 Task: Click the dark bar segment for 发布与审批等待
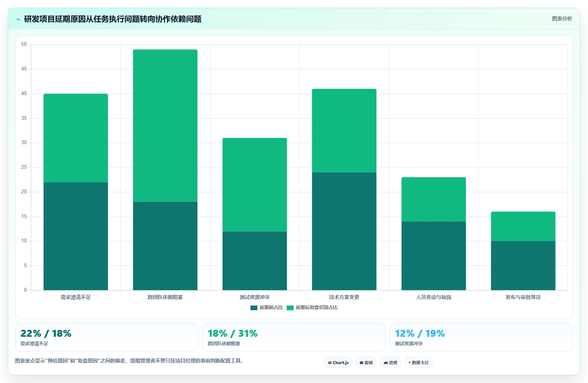pyautogui.click(x=523, y=265)
